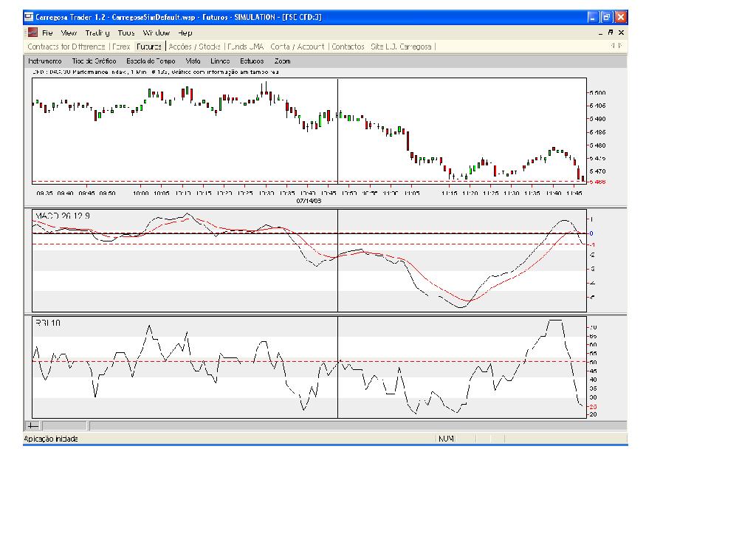The image size is (756, 545).
Task: Select the Acções / Stocks tab
Action: click(x=195, y=47)
